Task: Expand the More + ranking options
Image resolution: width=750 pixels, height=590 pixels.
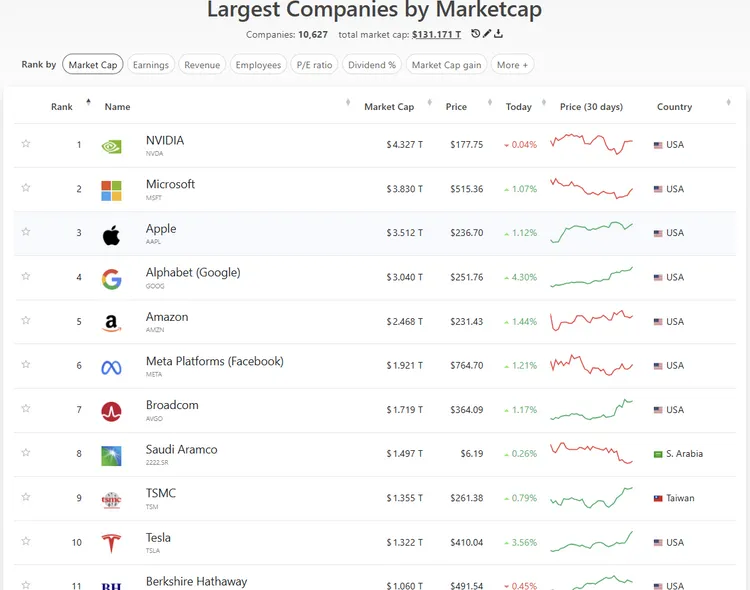Action: pos(512,65)
